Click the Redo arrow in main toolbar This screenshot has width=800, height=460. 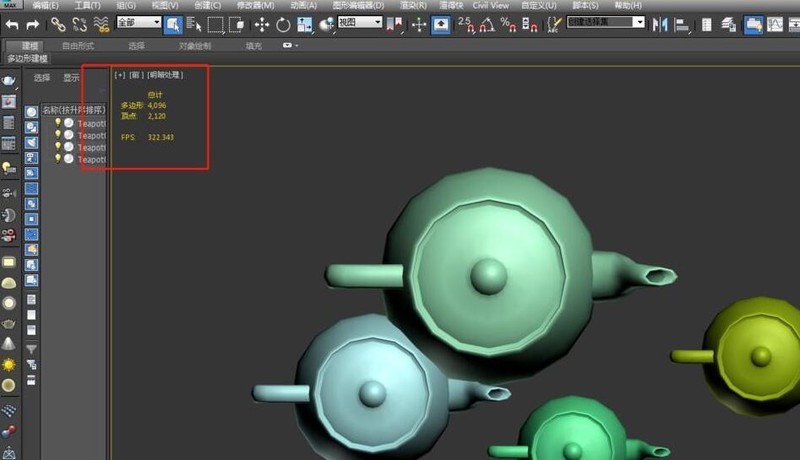pos(32,23)
